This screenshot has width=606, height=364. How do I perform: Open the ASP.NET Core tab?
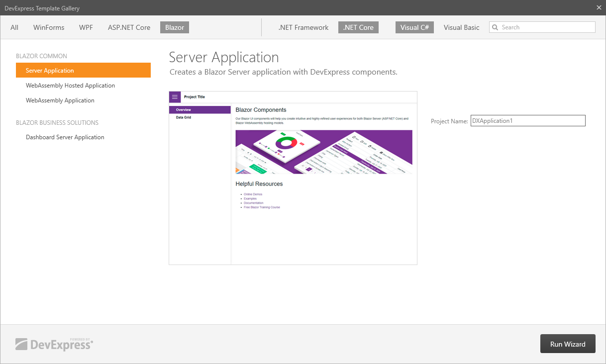pos(129,27)
